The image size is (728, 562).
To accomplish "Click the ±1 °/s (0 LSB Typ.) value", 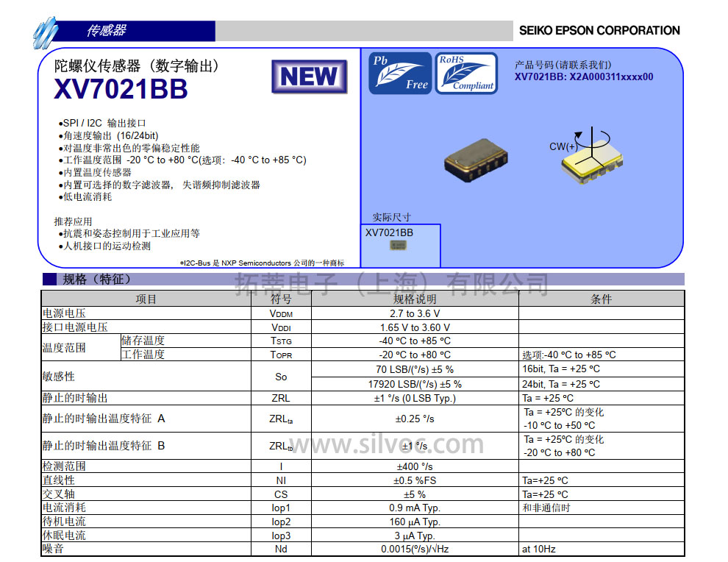I will click(x=415, y=398).
